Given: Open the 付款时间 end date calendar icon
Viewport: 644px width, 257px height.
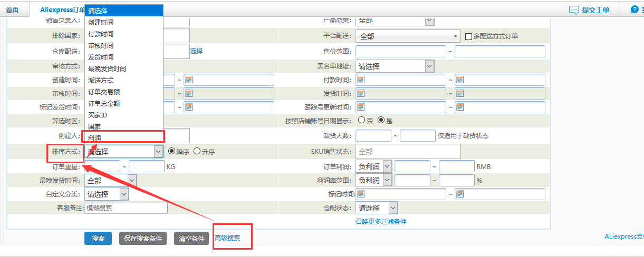Looking at the screenshot, I should [459, 80].
